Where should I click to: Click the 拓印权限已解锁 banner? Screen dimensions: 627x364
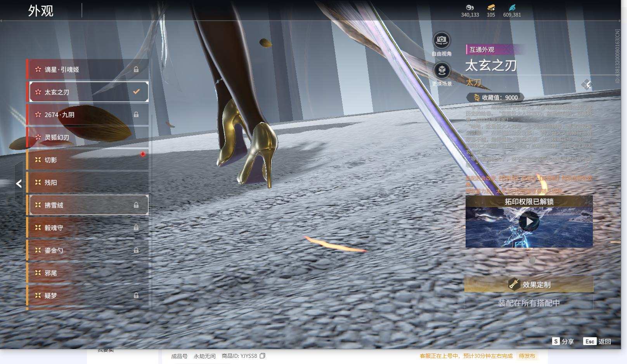click(529, 202)
